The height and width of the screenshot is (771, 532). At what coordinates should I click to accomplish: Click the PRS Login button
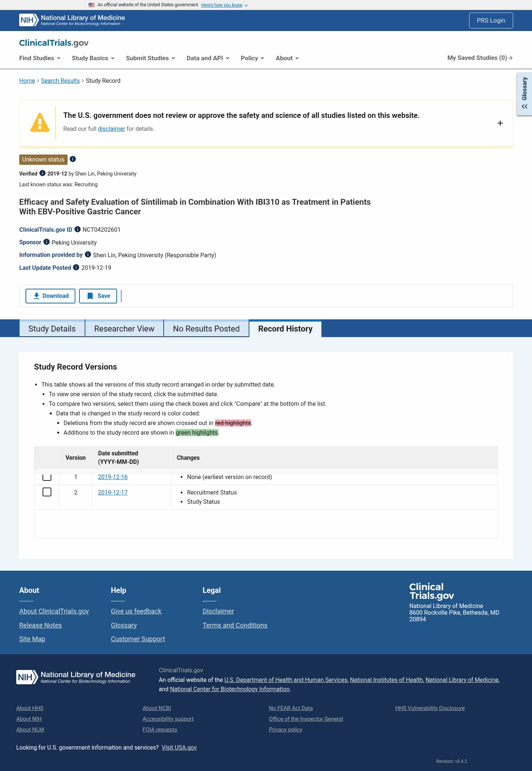click(x=491, y=20)
